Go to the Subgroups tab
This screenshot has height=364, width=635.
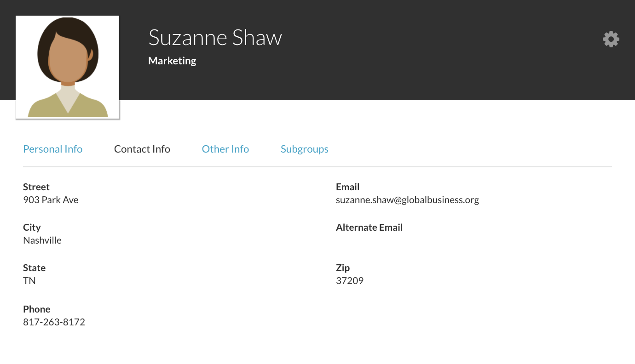(x=305, y=149)
